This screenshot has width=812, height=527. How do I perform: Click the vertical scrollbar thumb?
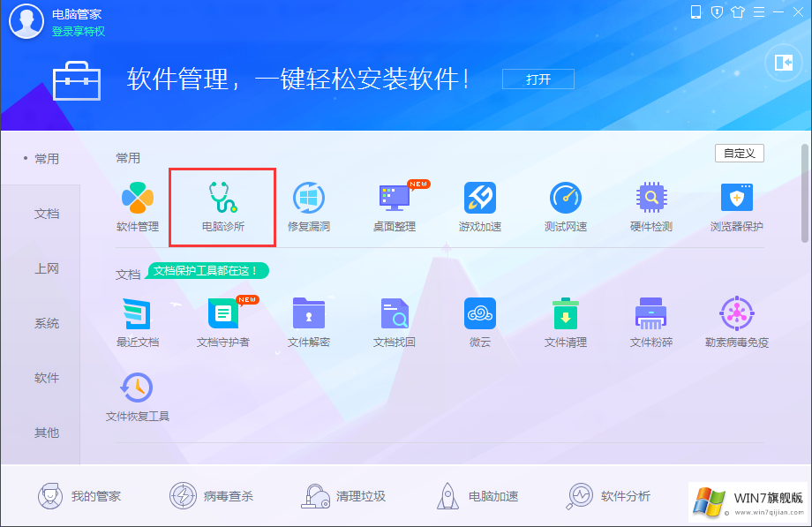pyautogui.click(x=805, y=192)
